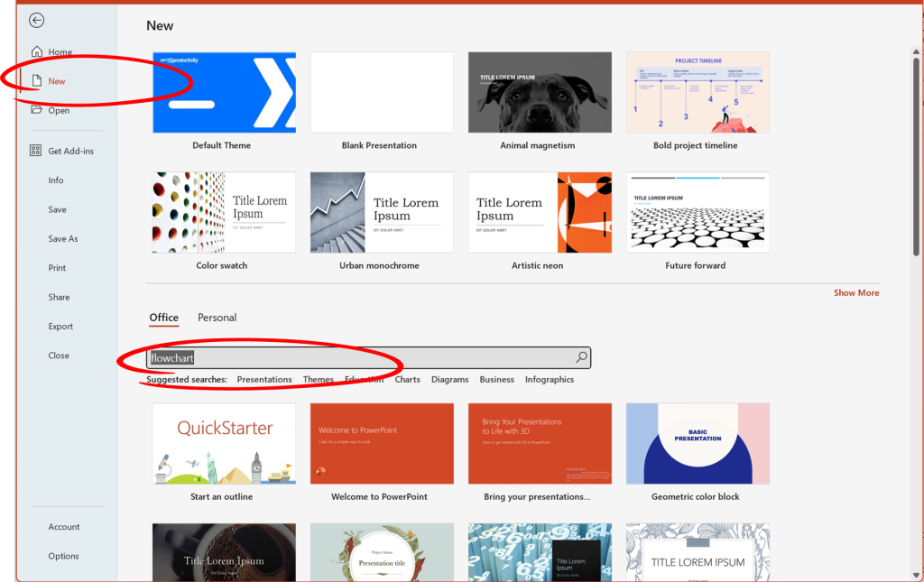Select the blue numbers template thumbnail
The height and width of the screenshot is (582, 924).
(540, 552)
